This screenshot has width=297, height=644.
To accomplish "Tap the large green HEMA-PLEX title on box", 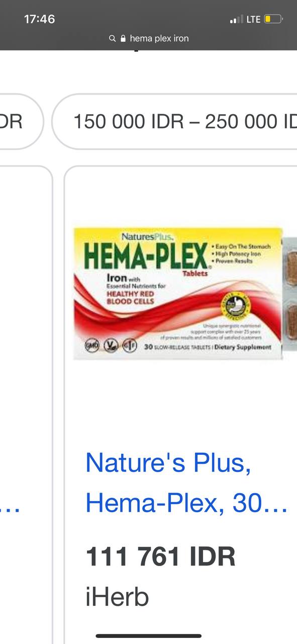I will [x=145, y=256].
